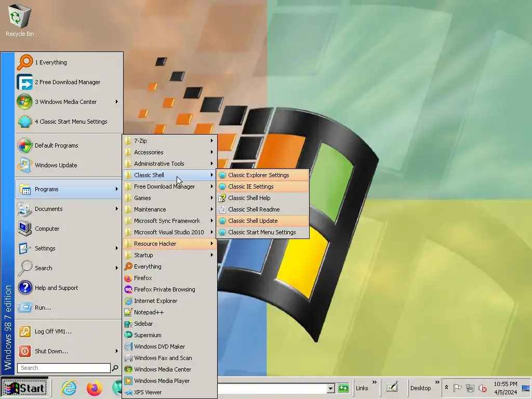Expand the Desktop toolbar chevron
Viewport: 532px width, 399px height.
[437, 382]
